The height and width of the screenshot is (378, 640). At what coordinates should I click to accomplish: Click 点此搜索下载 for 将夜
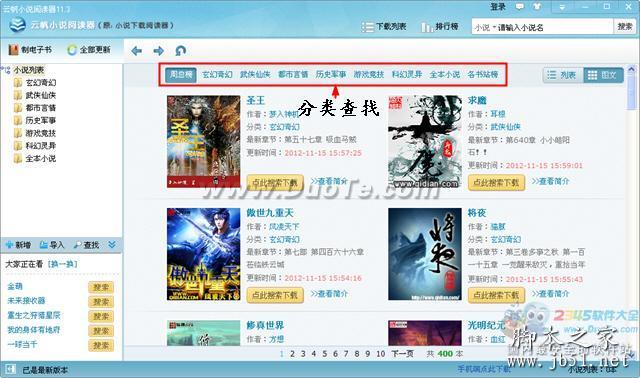click(496, 295)
